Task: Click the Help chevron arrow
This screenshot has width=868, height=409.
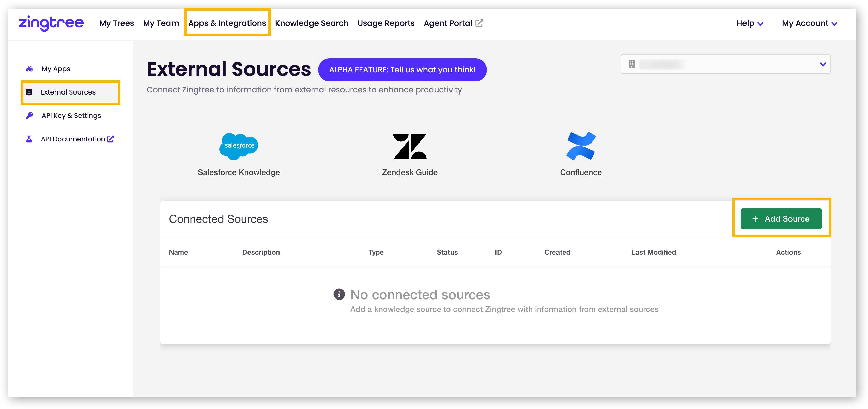Action: pyautogui.click(x=760, y=24)
